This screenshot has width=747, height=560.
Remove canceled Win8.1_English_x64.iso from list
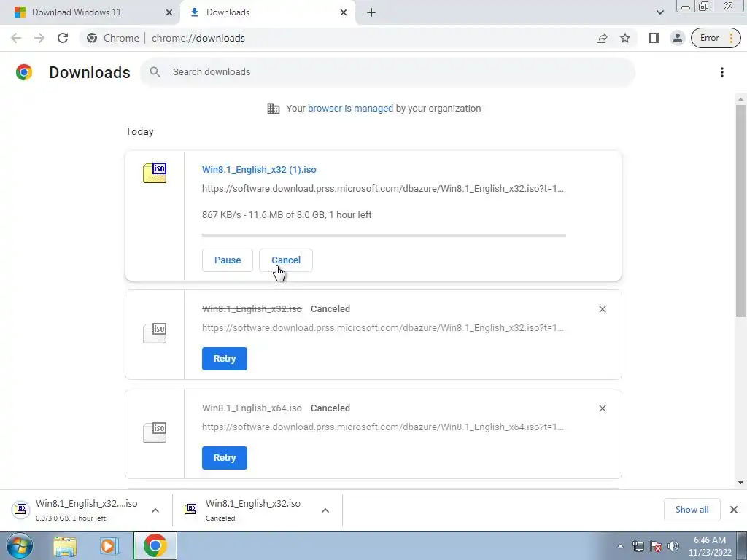point(602,408)
